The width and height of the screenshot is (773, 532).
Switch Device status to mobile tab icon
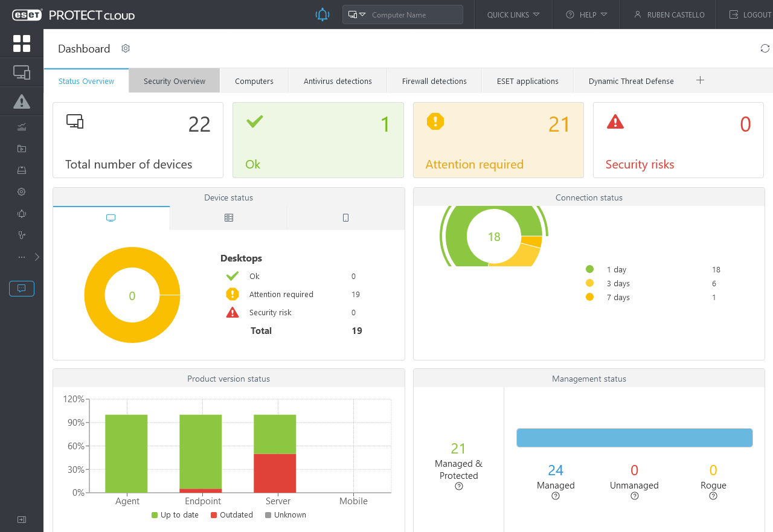346,218
